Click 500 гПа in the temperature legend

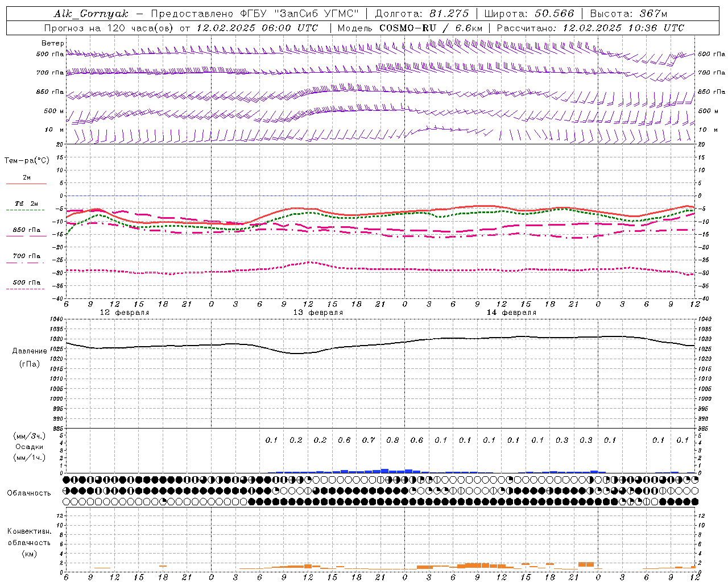27,282
